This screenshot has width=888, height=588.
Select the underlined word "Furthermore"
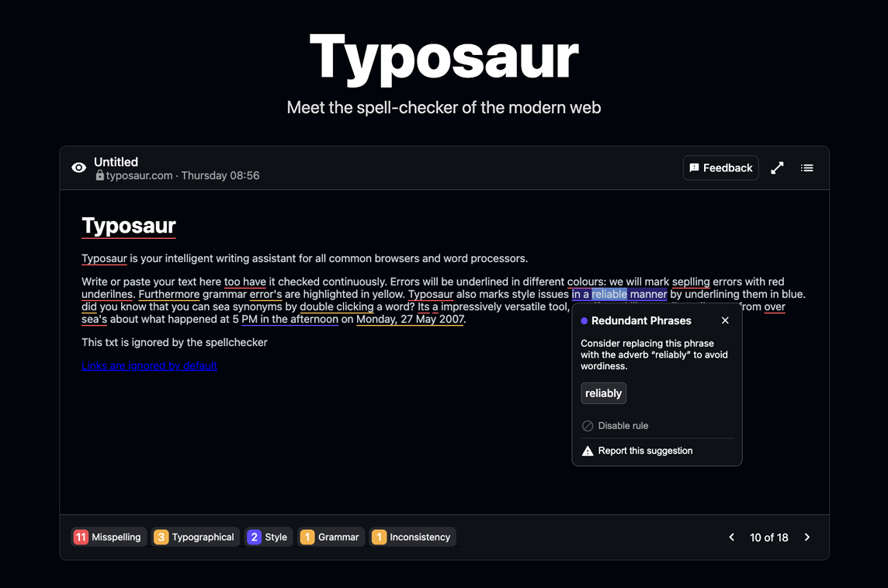coord(168,294)
